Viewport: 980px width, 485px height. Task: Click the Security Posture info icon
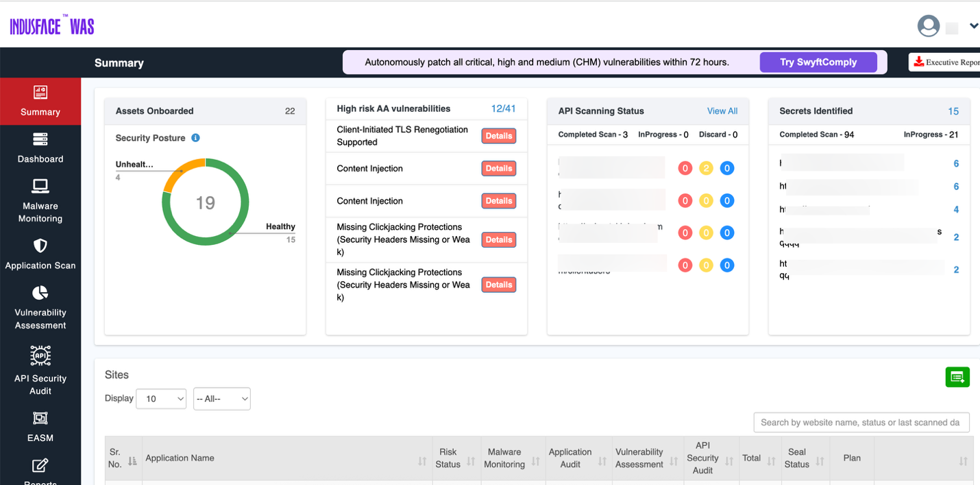[x=195, y=138]
